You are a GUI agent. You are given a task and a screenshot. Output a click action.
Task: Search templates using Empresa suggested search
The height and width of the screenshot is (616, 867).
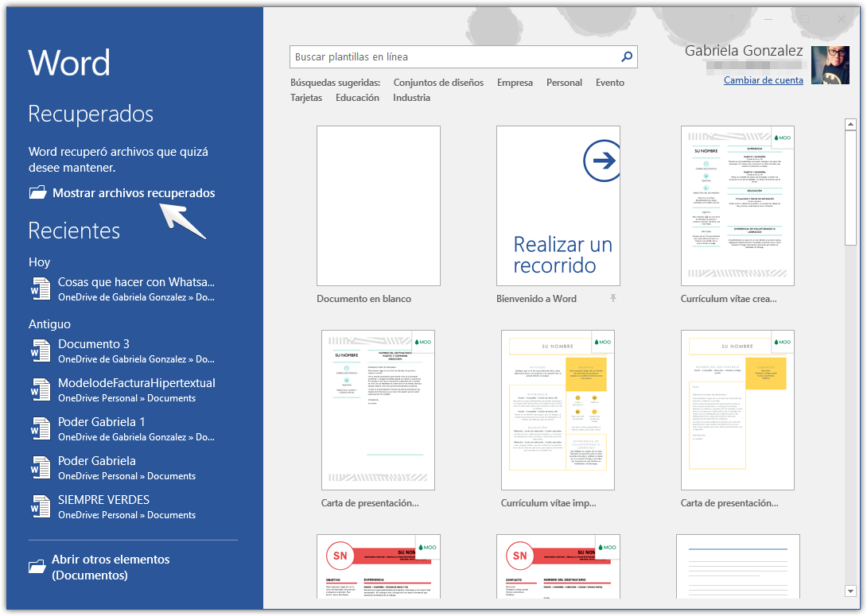[x=514, y=82]
